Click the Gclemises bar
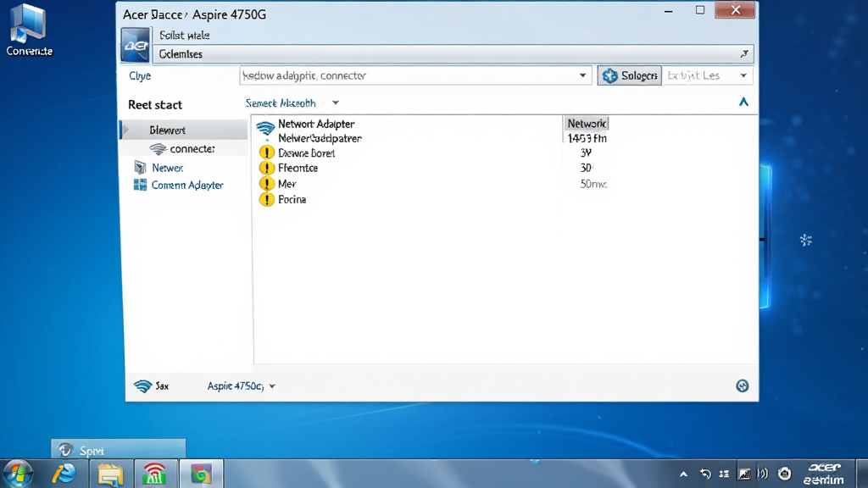Screen dimensions: 868x488 453,53
